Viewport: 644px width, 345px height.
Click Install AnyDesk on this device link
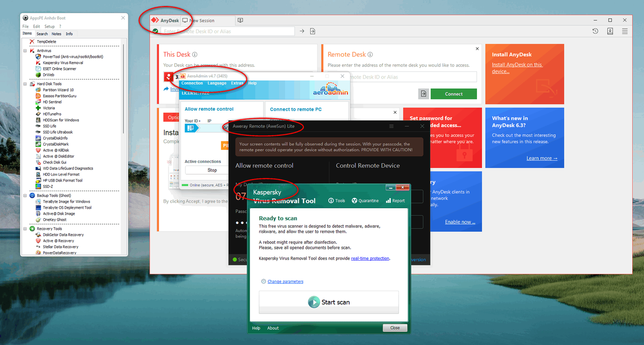517,68
